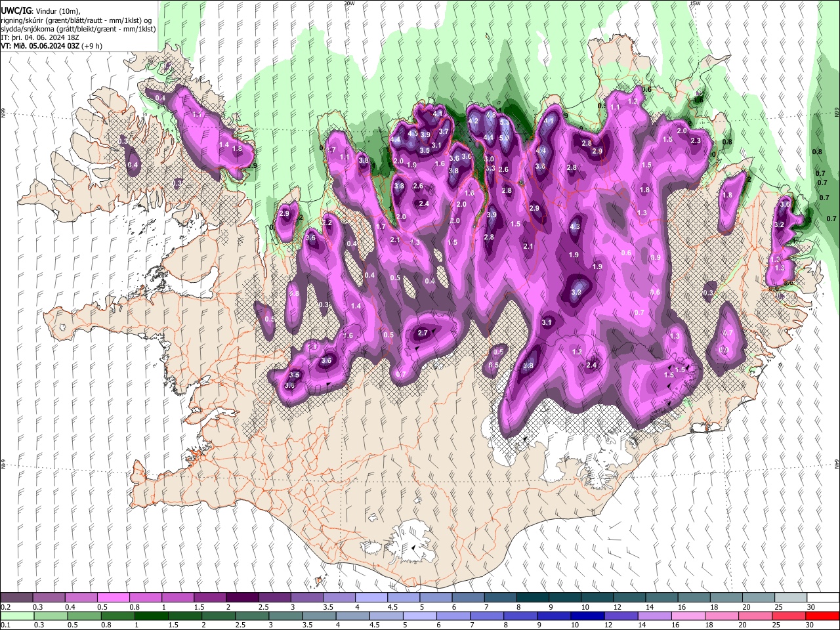The image size is (840, 630).
Task: Click the 2.3 precipitation value on map
Action: coord(696,140)
